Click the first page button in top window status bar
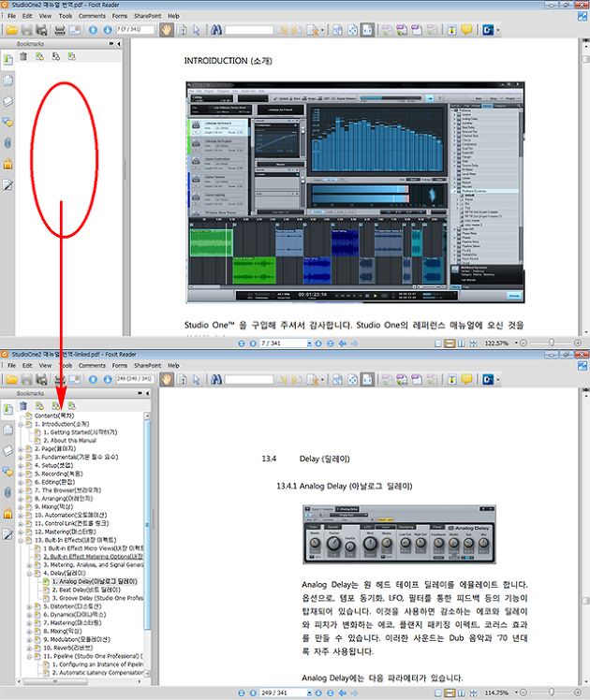 242,343
